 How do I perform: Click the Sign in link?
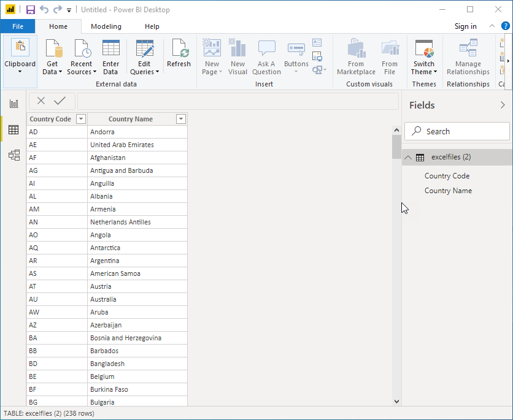[465, 26]
